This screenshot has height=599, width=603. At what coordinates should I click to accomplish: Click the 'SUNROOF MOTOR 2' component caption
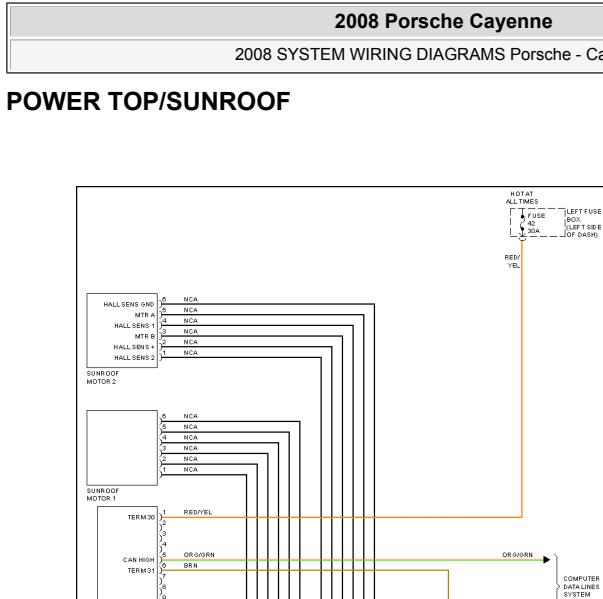pyautogui.click(x=103, y=378)
